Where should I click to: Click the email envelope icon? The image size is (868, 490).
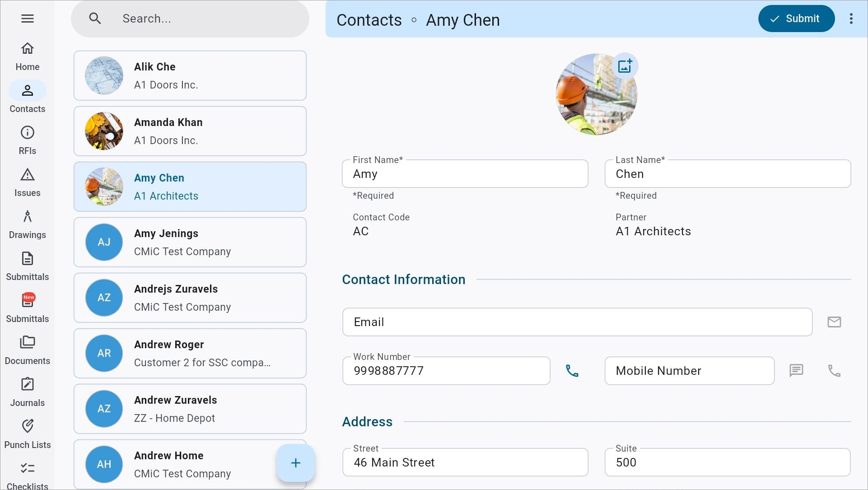coord(834,322)
